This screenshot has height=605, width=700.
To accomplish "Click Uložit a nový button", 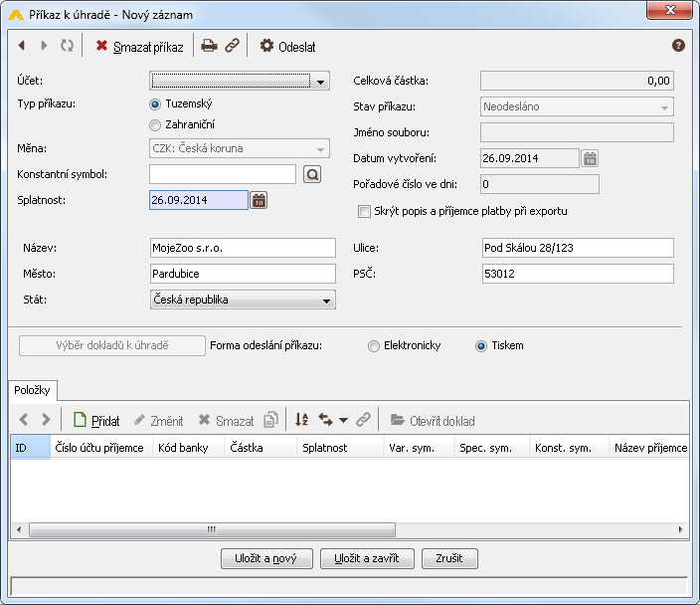I will (266, 558).
